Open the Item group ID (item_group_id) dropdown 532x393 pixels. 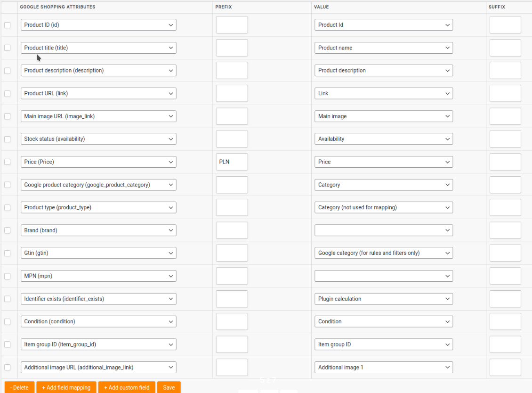[x=98, y=344]
